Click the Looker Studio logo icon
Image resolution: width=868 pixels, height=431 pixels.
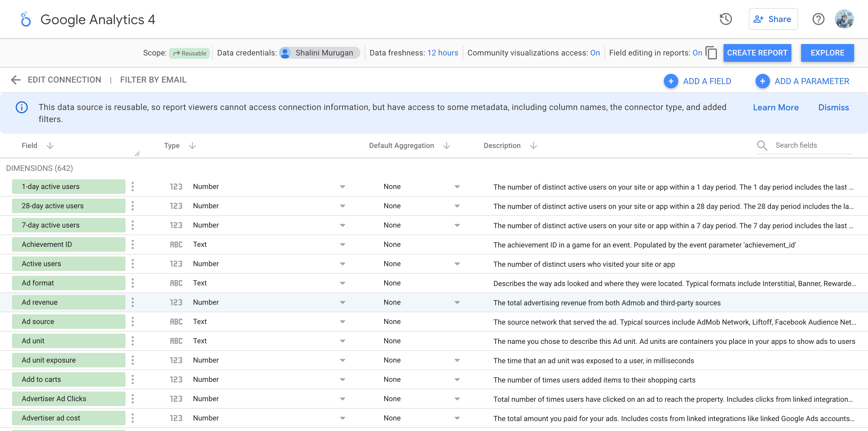tap(26, 20)
